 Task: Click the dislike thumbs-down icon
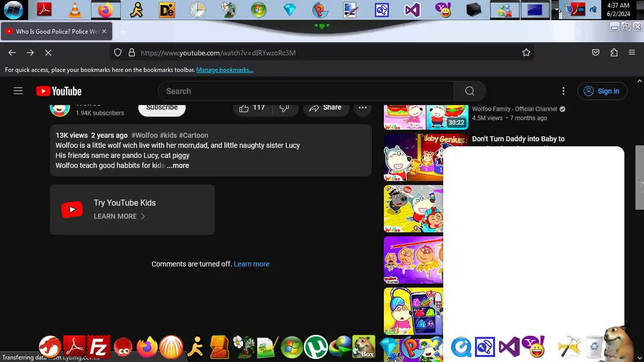tap(284, 108)
